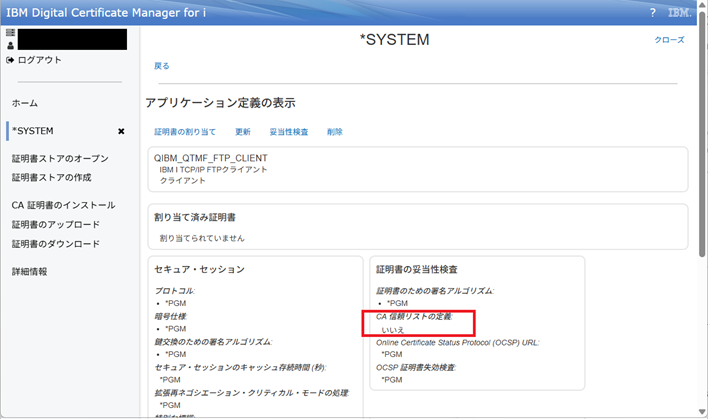This screenshot has height=419, width=708.
Task: Click ログアウト to log out
Action: pyautogui.click(x=39, y=60)
